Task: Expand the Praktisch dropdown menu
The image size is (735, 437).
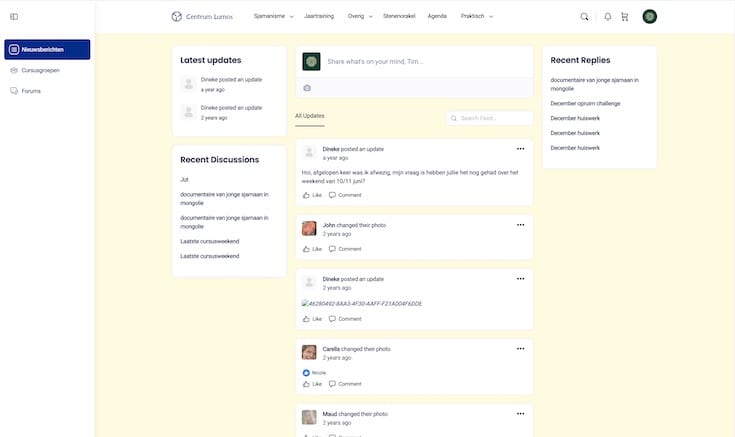Action: click(477, 16)
